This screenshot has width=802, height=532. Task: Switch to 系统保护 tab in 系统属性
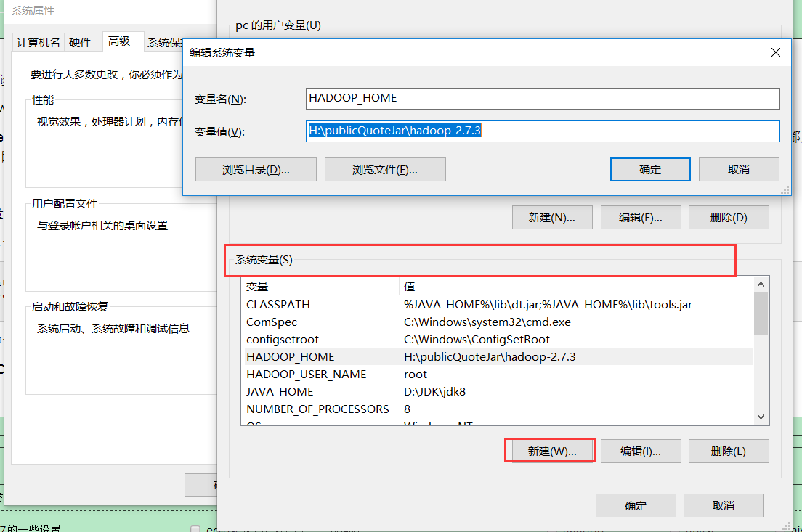tap(165, 42)
